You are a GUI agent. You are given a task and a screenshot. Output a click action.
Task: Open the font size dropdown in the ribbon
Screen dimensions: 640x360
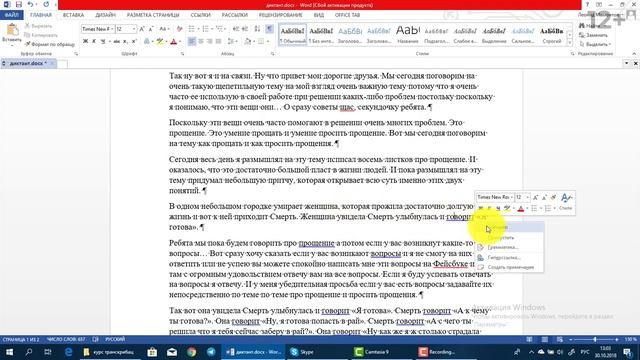click(x=134, y=29)
